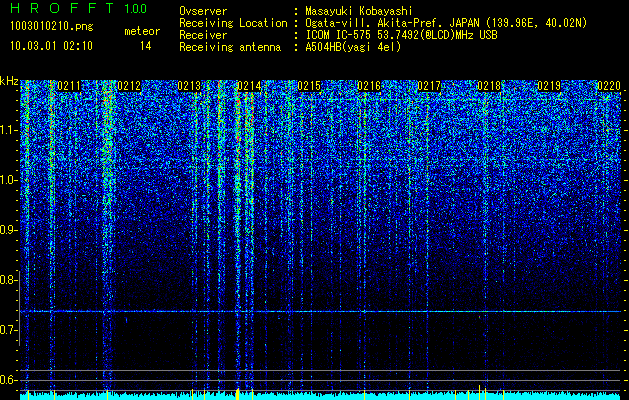Click the 0214 time marker

(249, 86)
